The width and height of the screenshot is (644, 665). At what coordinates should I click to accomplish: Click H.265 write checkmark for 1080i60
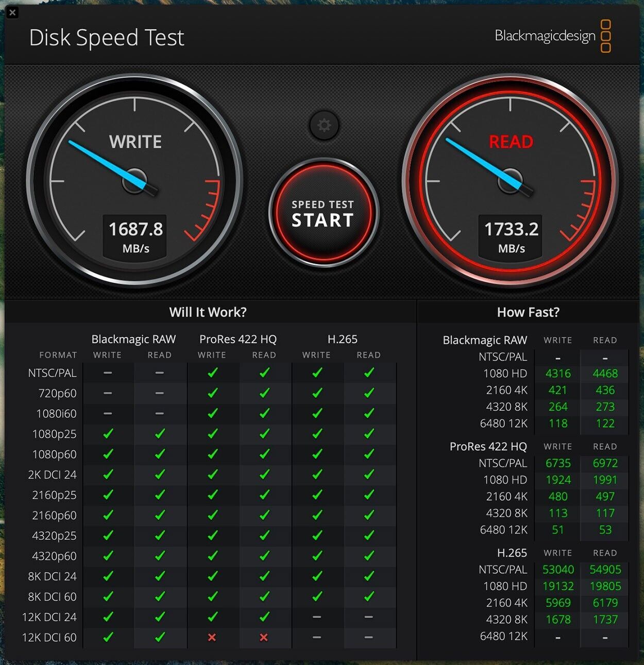[x=317, y=413]
